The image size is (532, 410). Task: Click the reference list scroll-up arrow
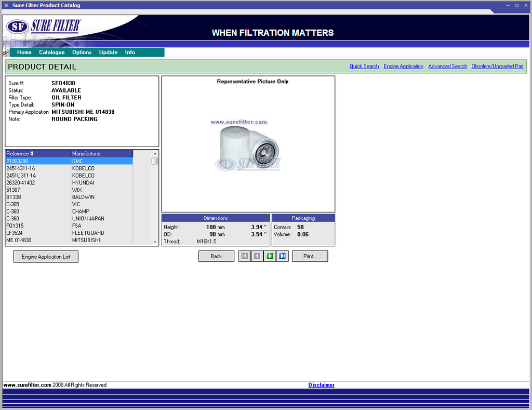[155, 154]
